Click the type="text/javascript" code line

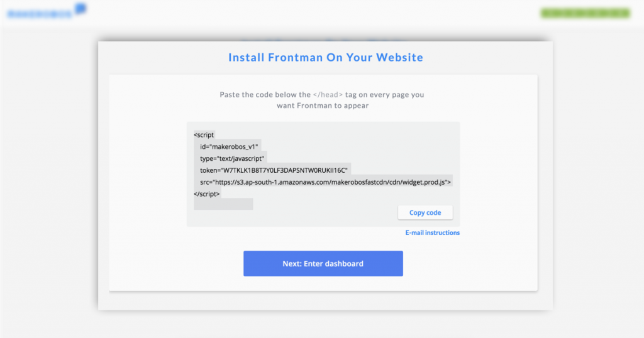(x=232, y=158)
